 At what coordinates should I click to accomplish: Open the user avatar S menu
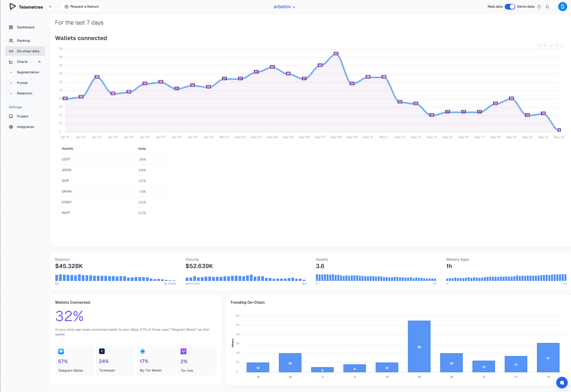click(562, 7)
